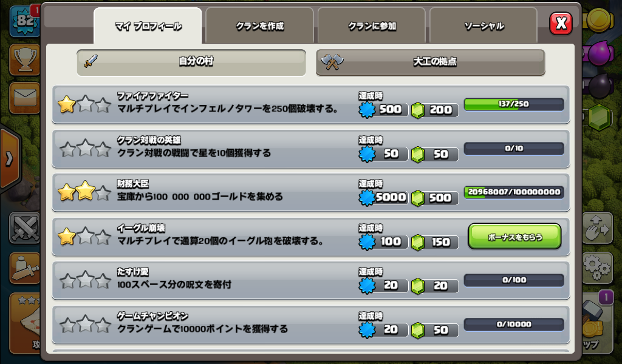Switch to the 大工の拠点 toggle
622x364 pixels.
431,62
